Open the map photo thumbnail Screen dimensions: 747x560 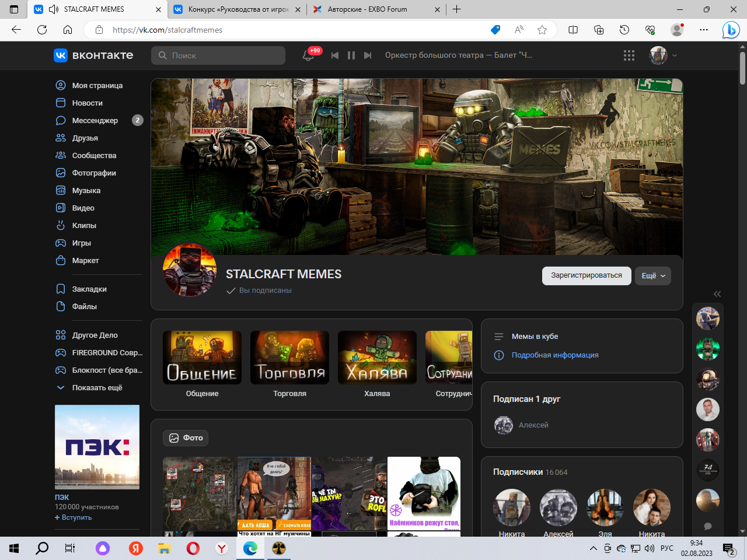point(200,494)
